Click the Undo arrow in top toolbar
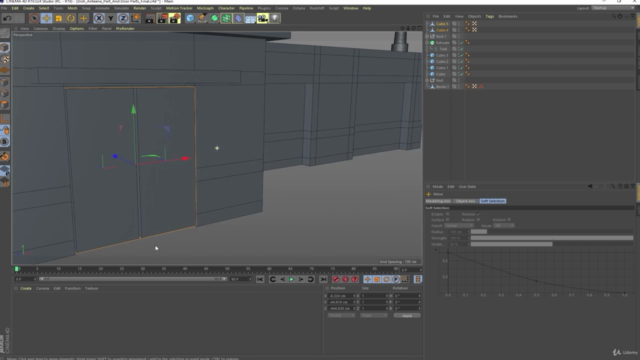 7,18
